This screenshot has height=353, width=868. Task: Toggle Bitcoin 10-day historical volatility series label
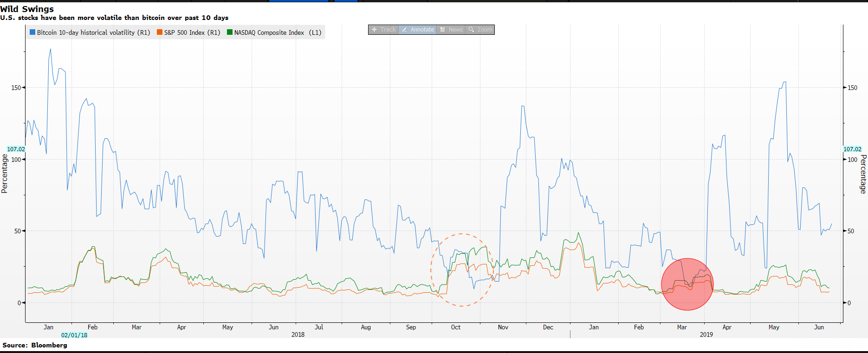[x=93, y=32]
